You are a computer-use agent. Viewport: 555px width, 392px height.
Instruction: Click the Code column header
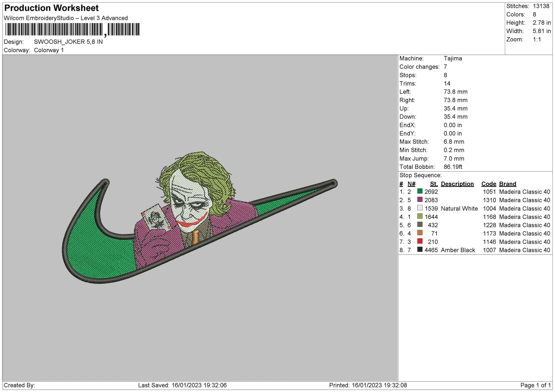click(488, 184)
